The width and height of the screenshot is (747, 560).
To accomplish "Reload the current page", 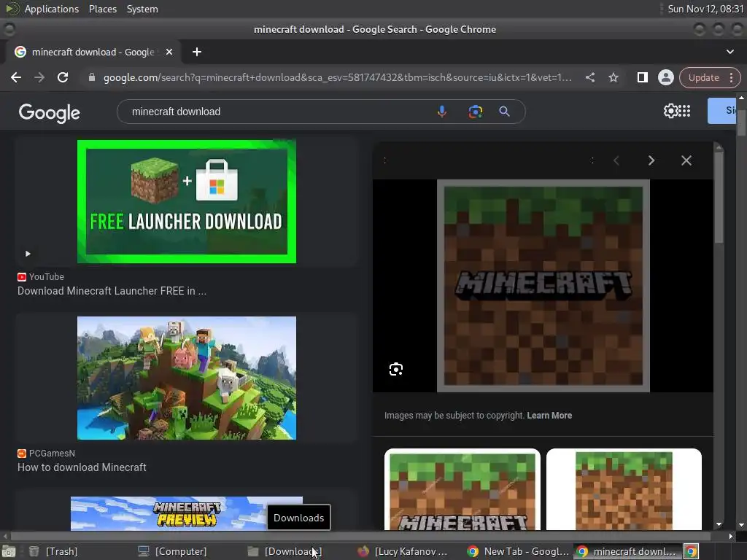I will click(63, 77).
